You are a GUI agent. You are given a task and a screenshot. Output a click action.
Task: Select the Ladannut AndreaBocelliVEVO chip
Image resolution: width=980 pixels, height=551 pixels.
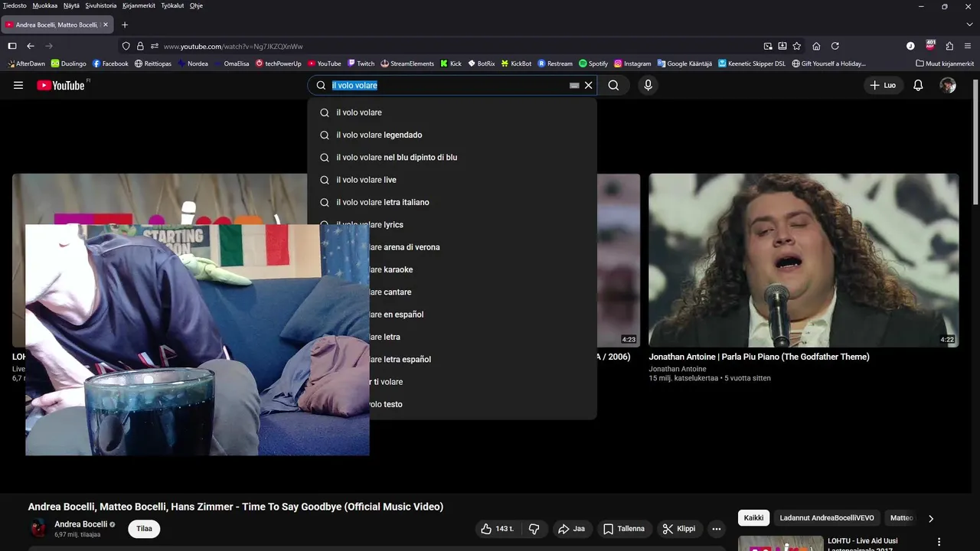pos(827,518)
